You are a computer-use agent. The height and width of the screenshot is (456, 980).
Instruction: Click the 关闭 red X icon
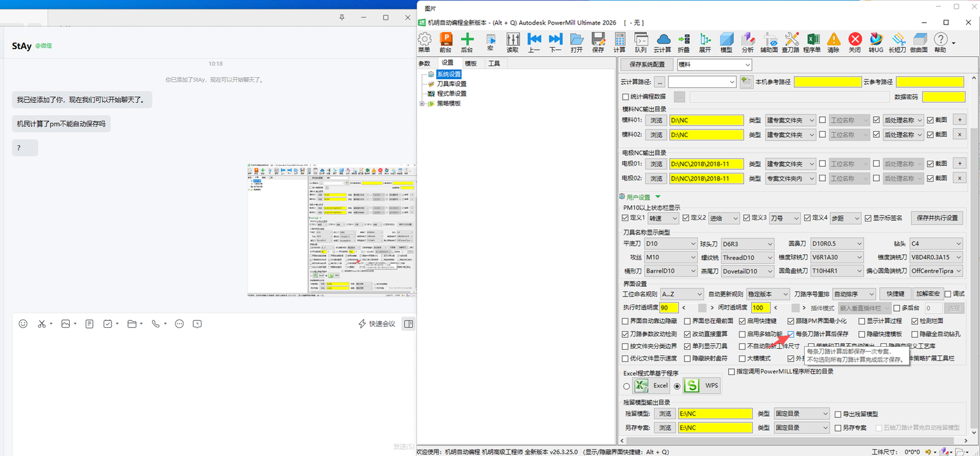855,42
